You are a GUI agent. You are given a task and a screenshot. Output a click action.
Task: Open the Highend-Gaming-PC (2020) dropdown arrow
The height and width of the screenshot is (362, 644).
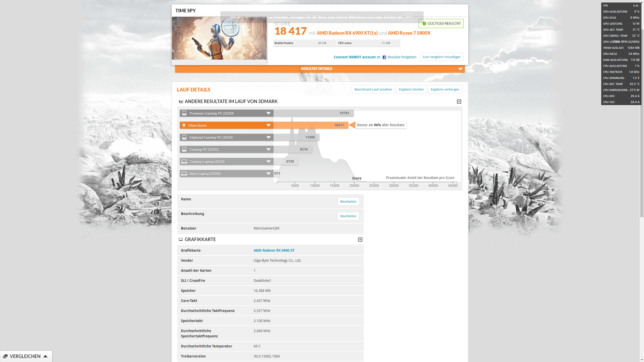[x=268, y=138]
